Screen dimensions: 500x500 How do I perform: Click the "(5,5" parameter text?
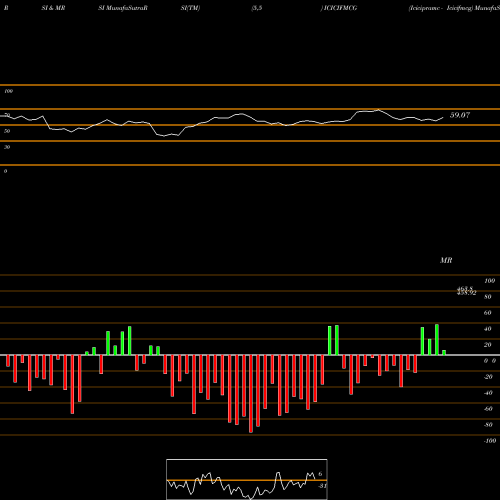[x=257, y=8]
